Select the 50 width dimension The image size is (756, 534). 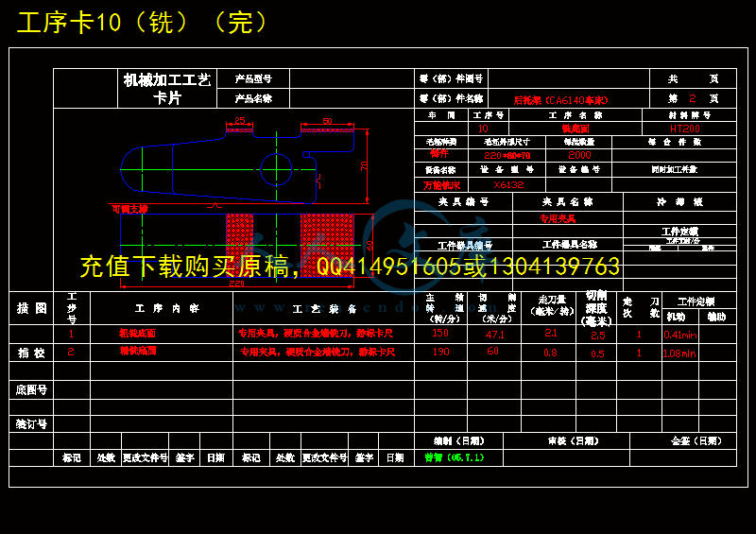point(327,121)
